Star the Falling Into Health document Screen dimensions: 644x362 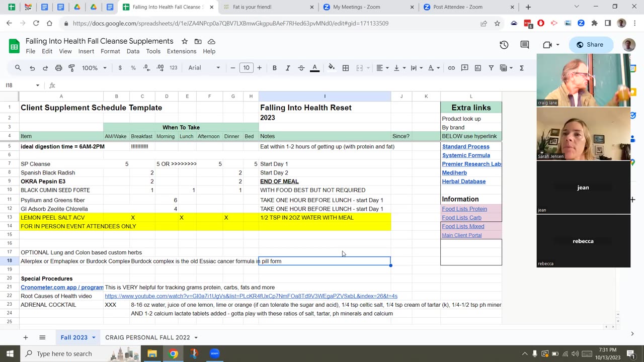point(185,41)
